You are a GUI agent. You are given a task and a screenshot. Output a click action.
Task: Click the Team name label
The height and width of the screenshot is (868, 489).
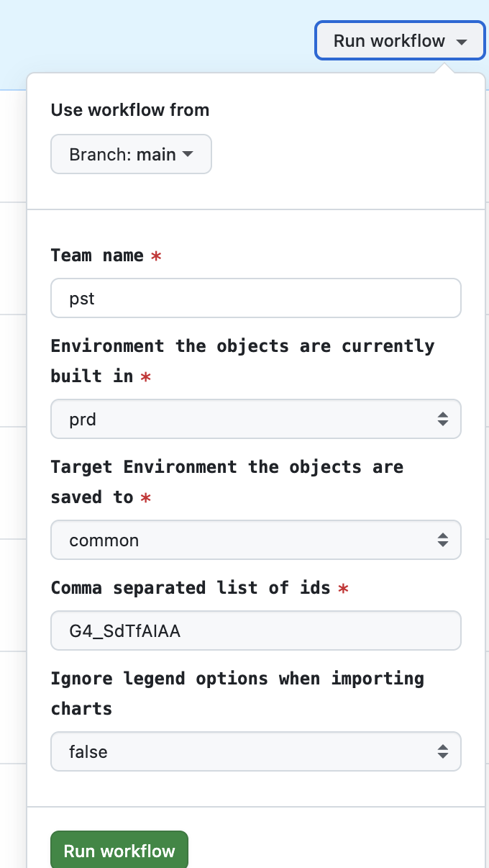pyautogui.click(x=97, y=256)
